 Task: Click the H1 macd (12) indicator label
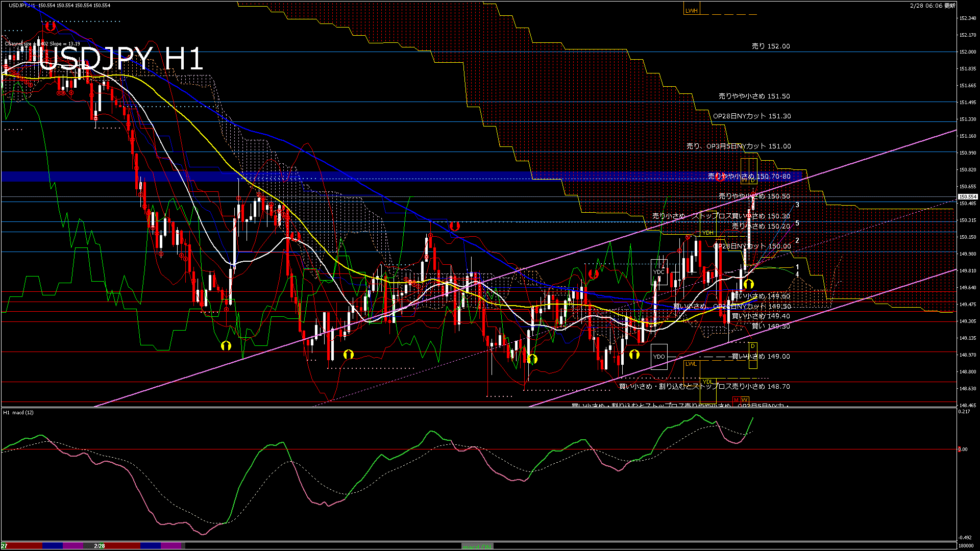coord(18,412)
